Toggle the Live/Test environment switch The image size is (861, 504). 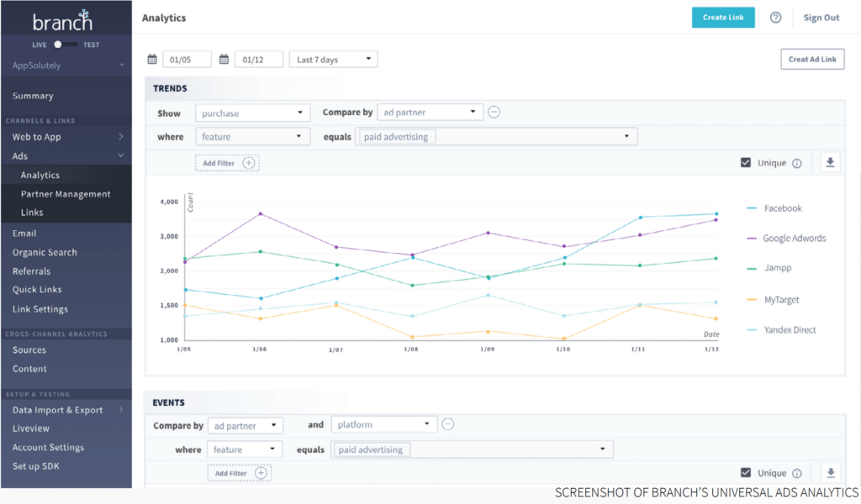coord(64,45)
